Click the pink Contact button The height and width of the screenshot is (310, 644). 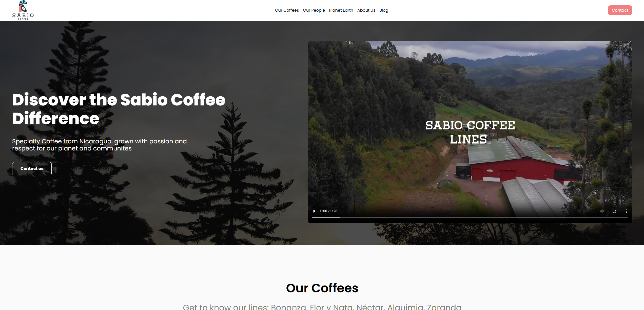[620, 10]
